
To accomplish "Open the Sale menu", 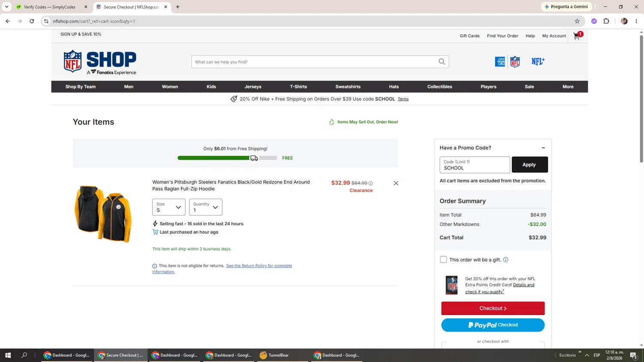I will (x=529, y=87).
